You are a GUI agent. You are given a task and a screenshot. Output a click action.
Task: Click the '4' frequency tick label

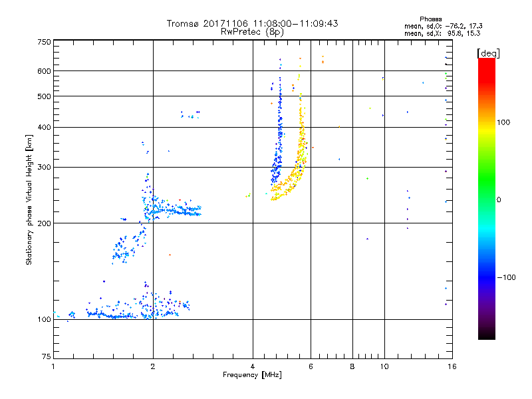pos(253,366)
